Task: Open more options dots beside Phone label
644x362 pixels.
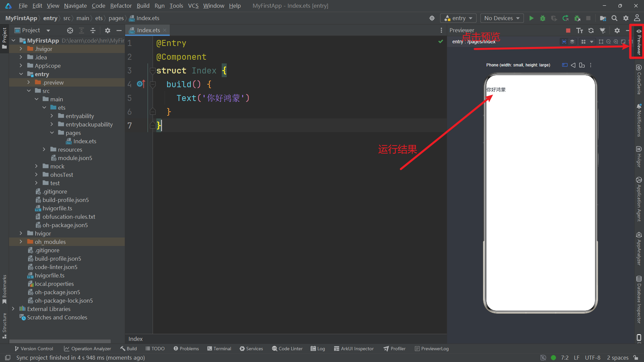Action: tap(591, 65)
